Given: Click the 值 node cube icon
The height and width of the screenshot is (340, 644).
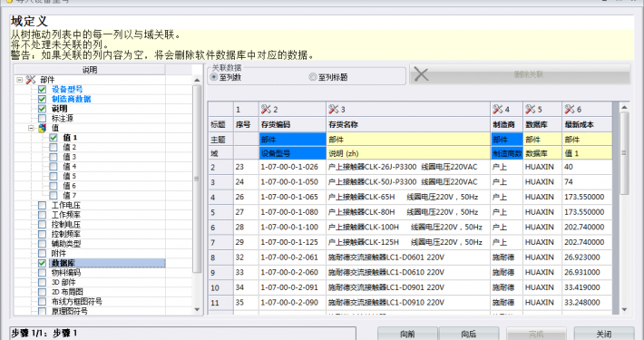Looking at the screenshot, I should coord(43,128).
